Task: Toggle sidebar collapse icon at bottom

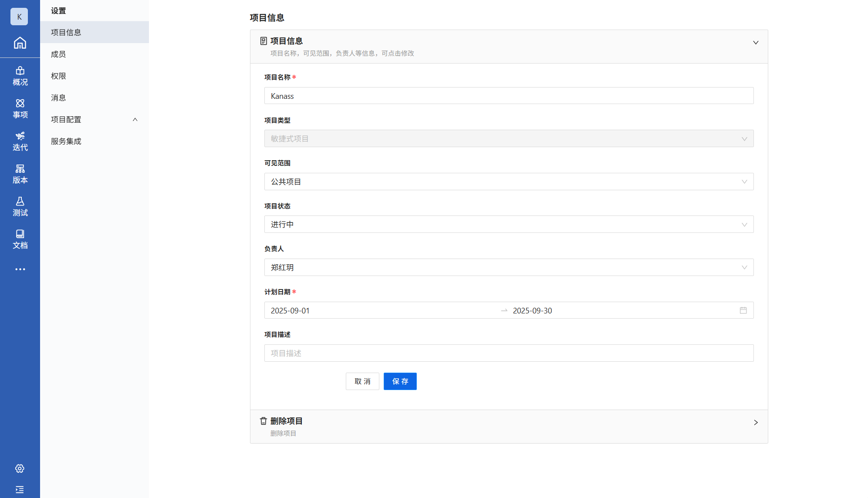Action: [x=20, y=490]
